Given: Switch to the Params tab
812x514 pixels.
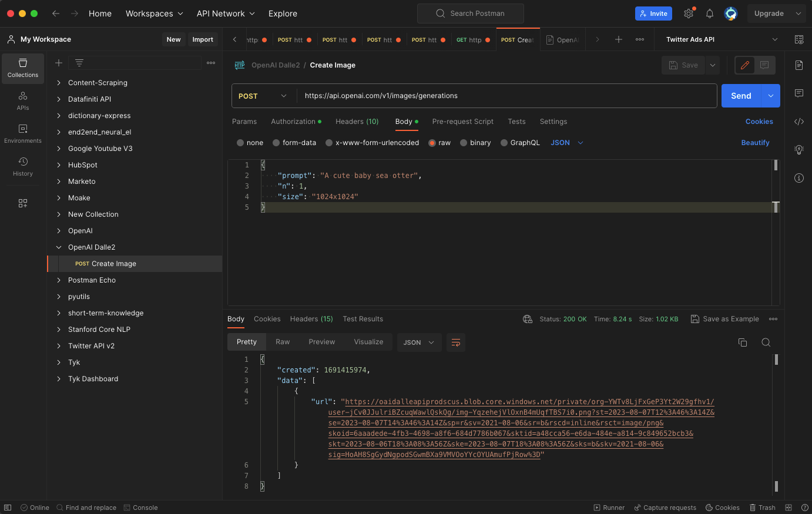Looking at the screenshot, I should [244, 122].
